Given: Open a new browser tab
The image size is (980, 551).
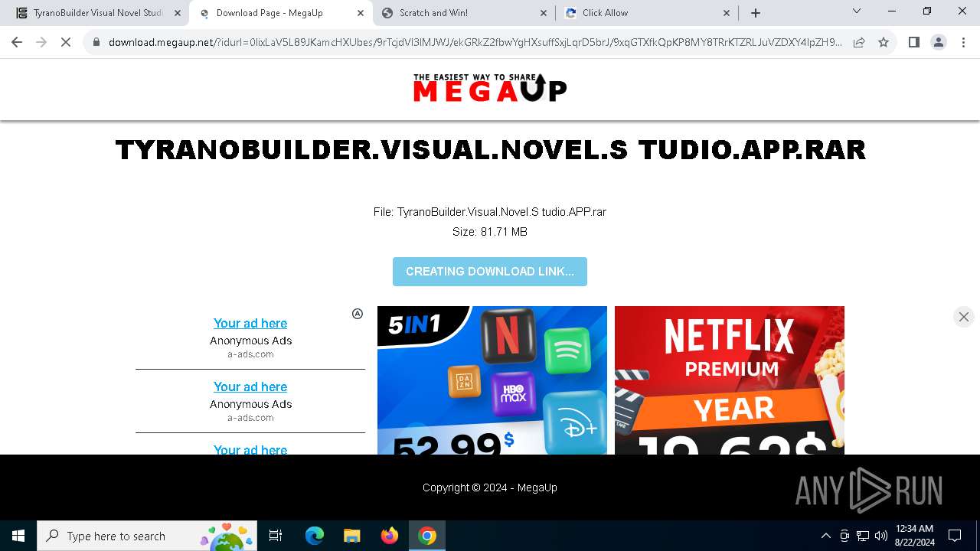Looking at the screenshot, I should click(x=756, y=12).
